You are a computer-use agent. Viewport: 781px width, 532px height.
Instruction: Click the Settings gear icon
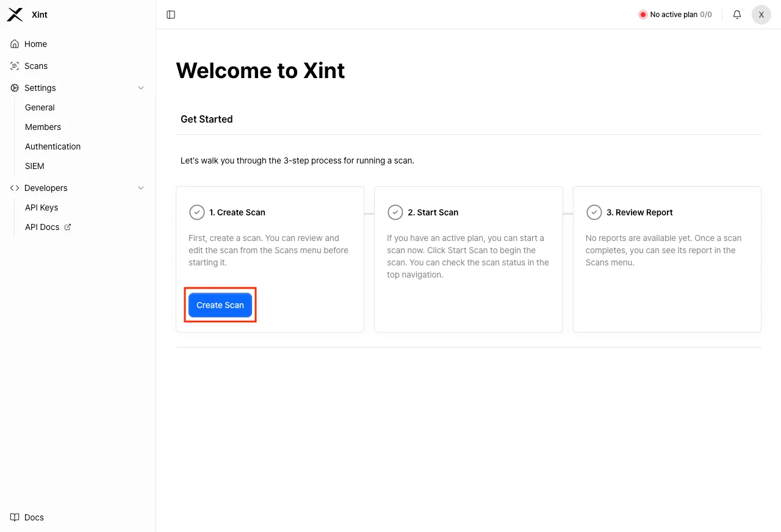click(13, 87)
